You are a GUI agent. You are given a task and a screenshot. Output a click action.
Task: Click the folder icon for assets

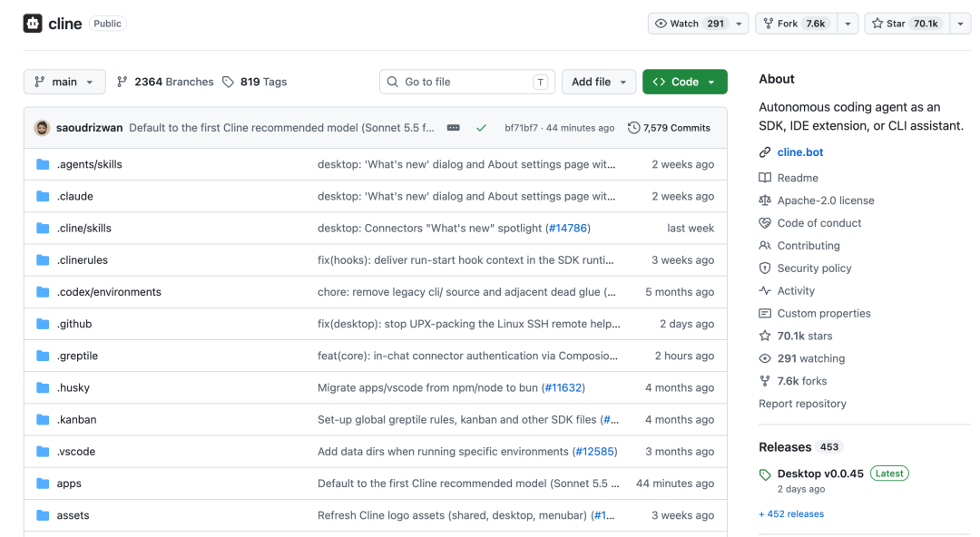click(x=43, y=515)
